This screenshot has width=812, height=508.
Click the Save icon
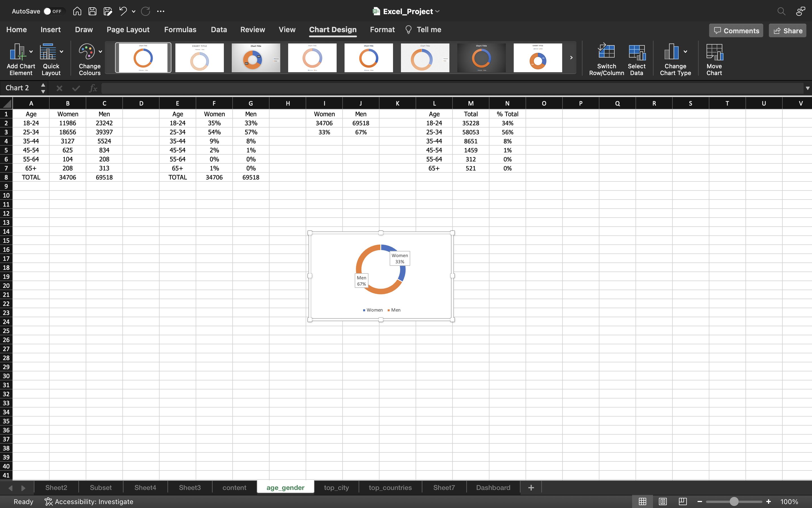pos(92,11)
